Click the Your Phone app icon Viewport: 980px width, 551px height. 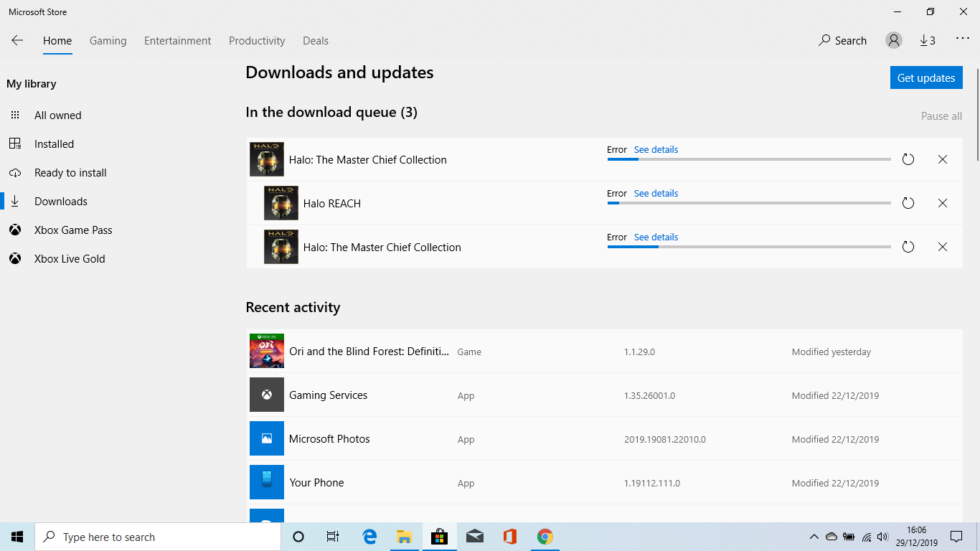[267, 482]
